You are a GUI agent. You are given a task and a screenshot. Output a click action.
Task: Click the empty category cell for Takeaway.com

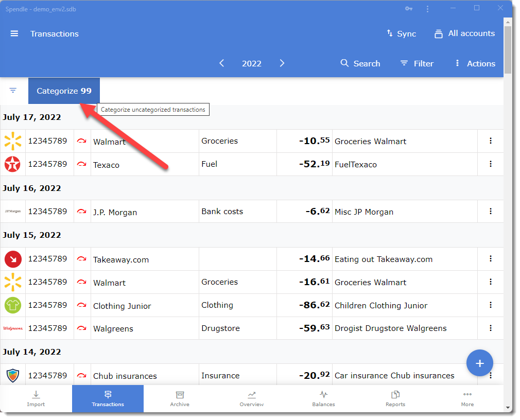[x=238, y=259]
